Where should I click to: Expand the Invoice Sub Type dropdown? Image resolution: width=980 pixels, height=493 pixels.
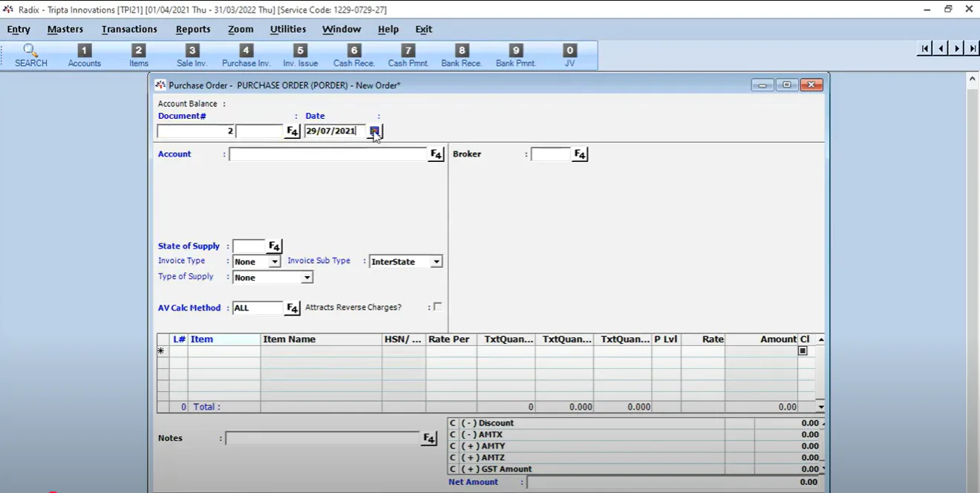tap(437, 262)
